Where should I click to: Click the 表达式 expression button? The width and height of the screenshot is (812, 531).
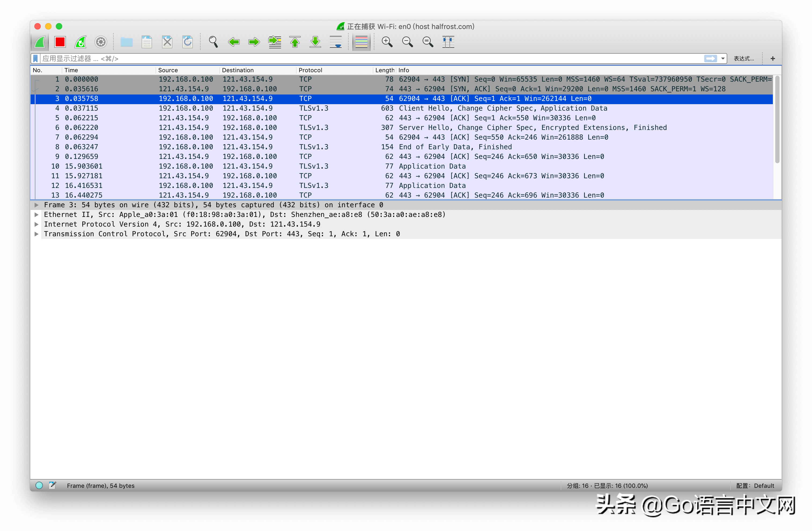click(744, 59)
